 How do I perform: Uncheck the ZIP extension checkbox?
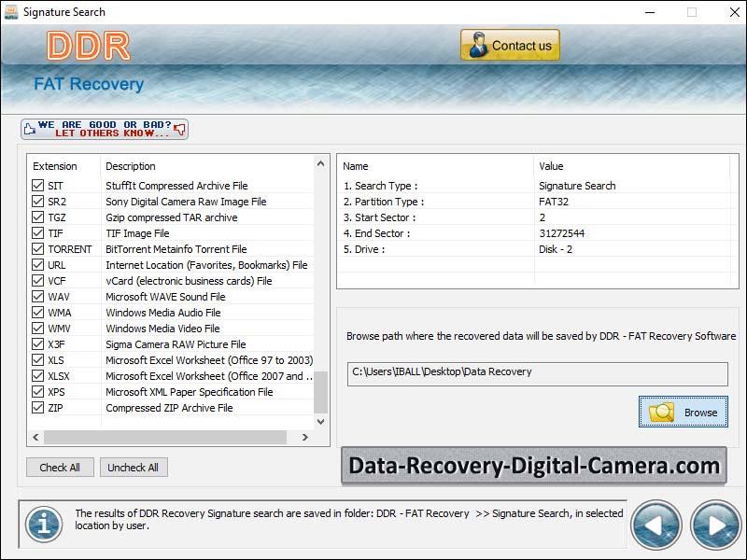[38, 408]
